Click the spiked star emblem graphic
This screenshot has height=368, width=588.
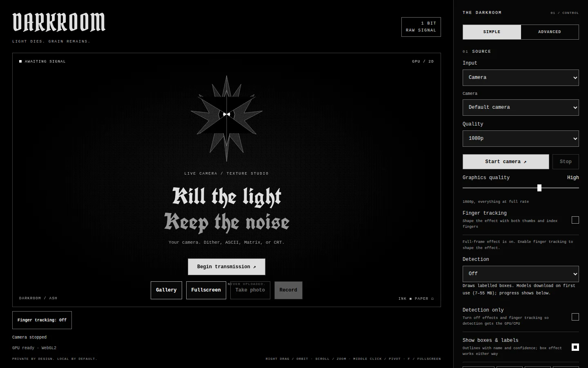(227, 119)
